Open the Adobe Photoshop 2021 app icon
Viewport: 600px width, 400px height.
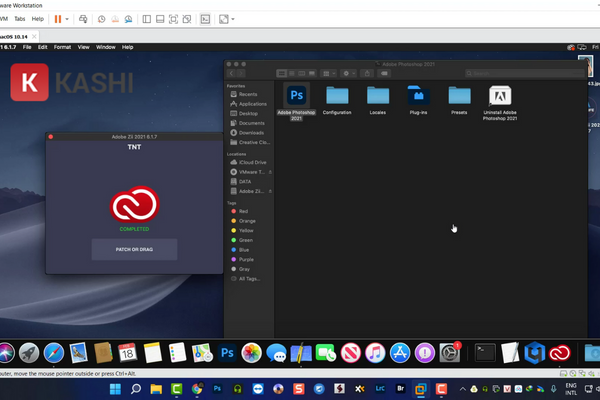(297, 95)
